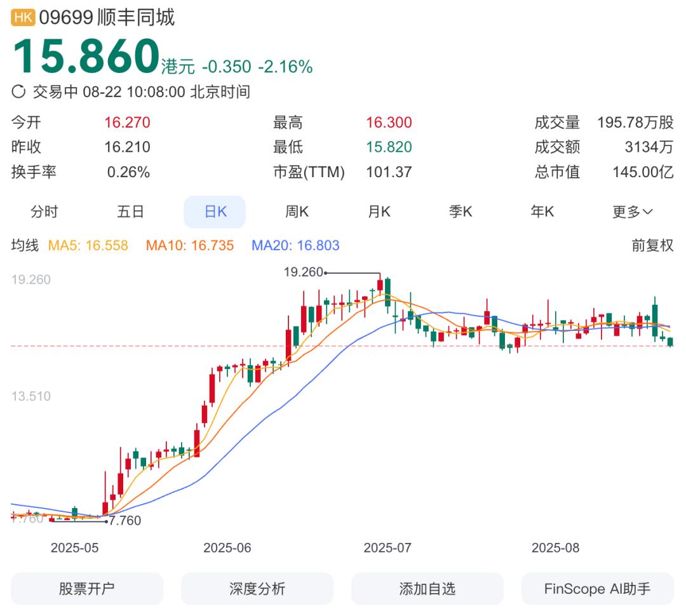Toggle the MA5 moving average label
This screenshot has height=616, width=686.
tap(88, 245)
